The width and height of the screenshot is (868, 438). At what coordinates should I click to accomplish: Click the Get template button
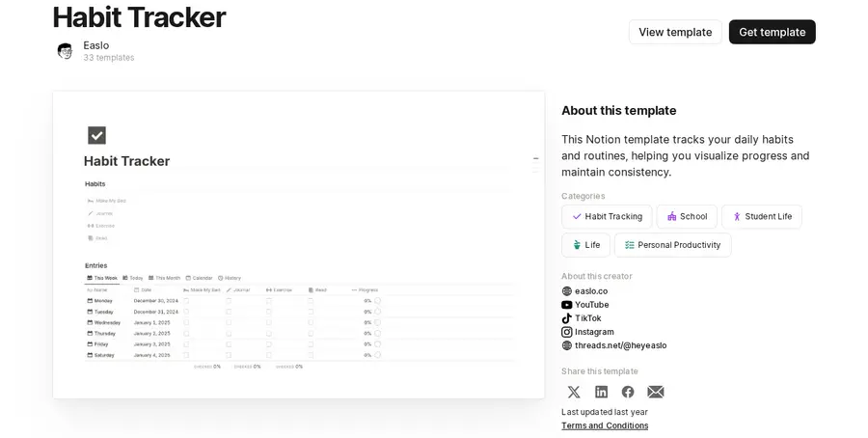[x=772, y=32]
